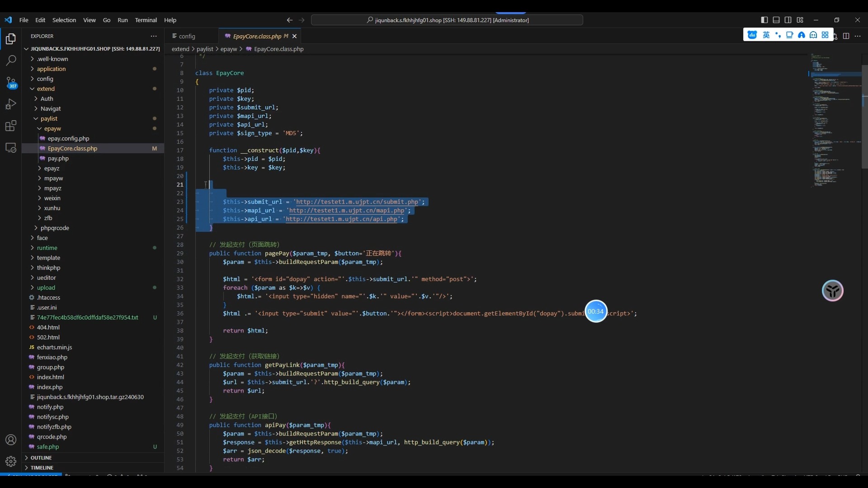
Task: Click the Baidu IME logo icon
Action: pos(752,35)
